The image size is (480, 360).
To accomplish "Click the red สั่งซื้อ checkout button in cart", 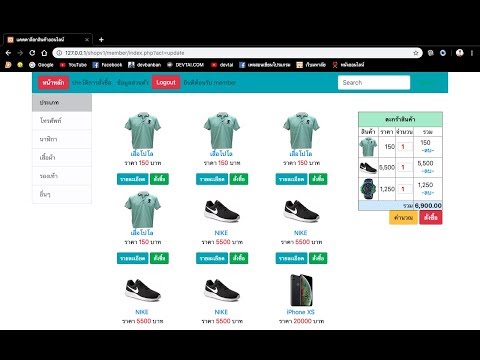I will (x=431, y=218).
